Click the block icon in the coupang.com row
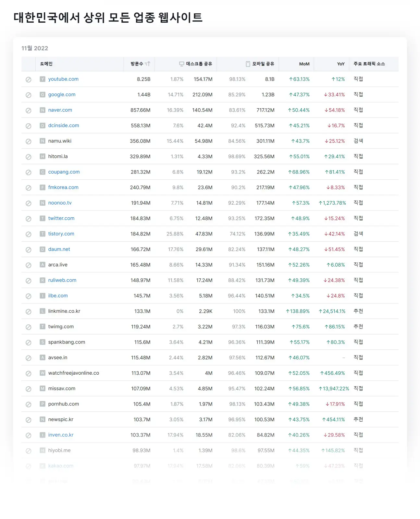Screen dimensions: 420x519 pos(29,172)
